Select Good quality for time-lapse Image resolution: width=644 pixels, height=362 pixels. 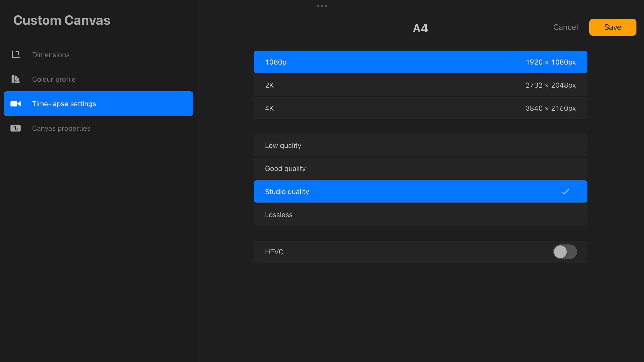tap(420, 168)
